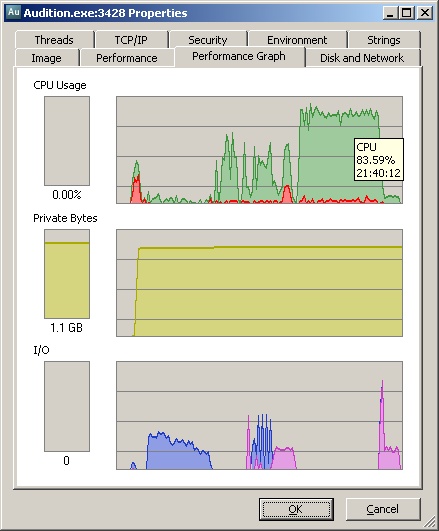The width and height of the screenshot is (439, 531).
Task: Select the Performance Graph tab
Action: pos(239,56)
